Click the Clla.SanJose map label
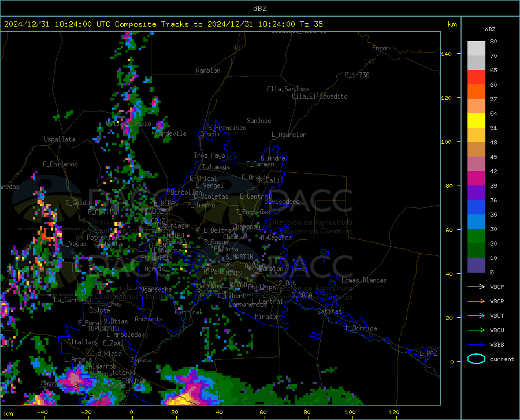 tap(288, 89)
